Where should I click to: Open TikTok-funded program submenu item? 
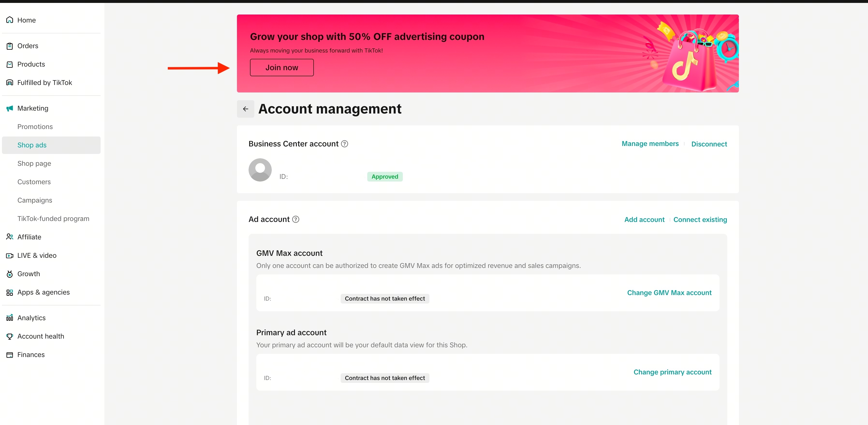coord(51,219)
